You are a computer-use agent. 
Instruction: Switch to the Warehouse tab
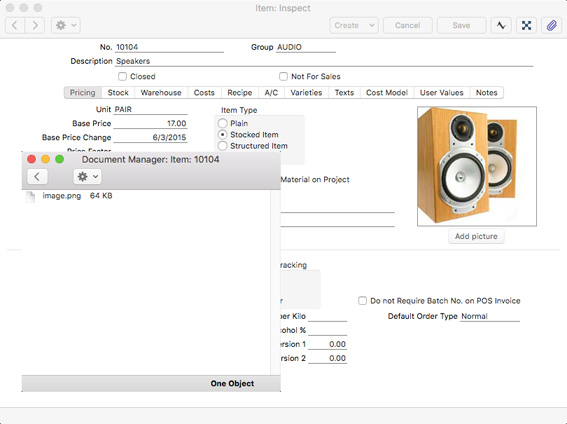coord(161,93)
